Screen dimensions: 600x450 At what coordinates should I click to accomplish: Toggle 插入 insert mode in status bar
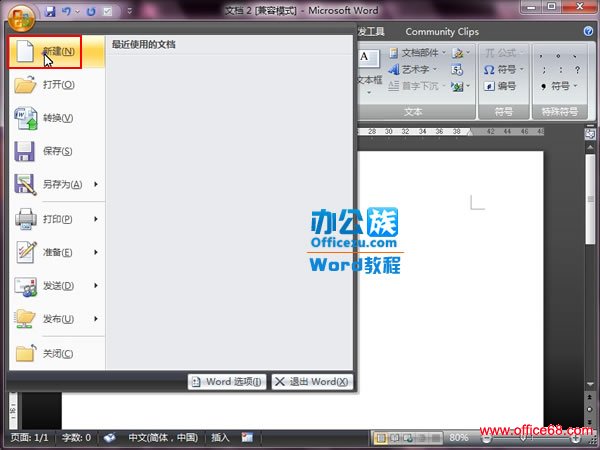click(220, 437)
